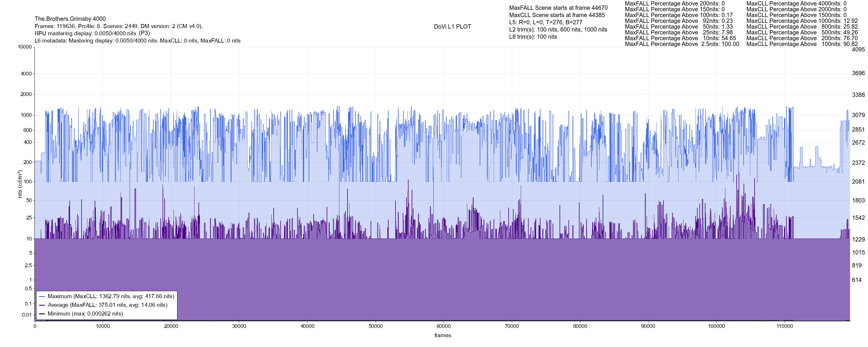The image size is (868, 347).
Task: Click 'MaxCLL Percentage Above 1000nits: 12.92' line
Action: coord(802,21)
